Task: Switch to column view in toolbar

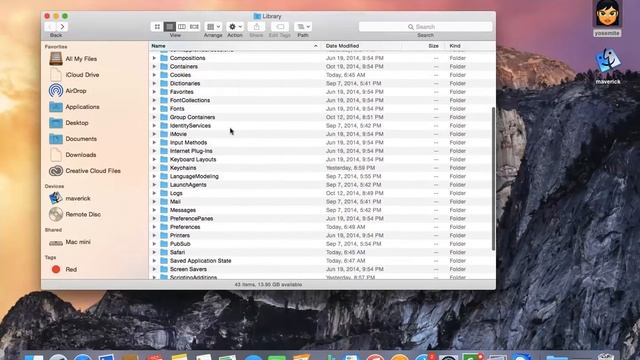Action: click(182, 27)
